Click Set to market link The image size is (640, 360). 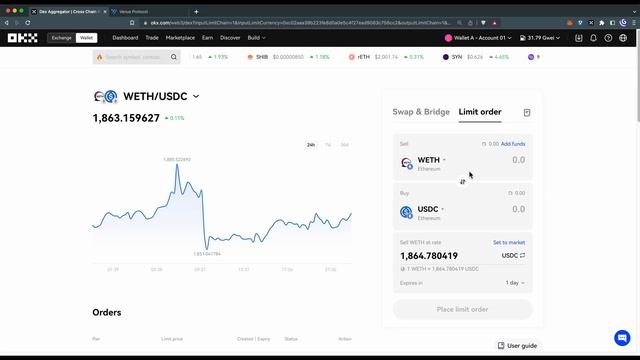pos(509,242)
